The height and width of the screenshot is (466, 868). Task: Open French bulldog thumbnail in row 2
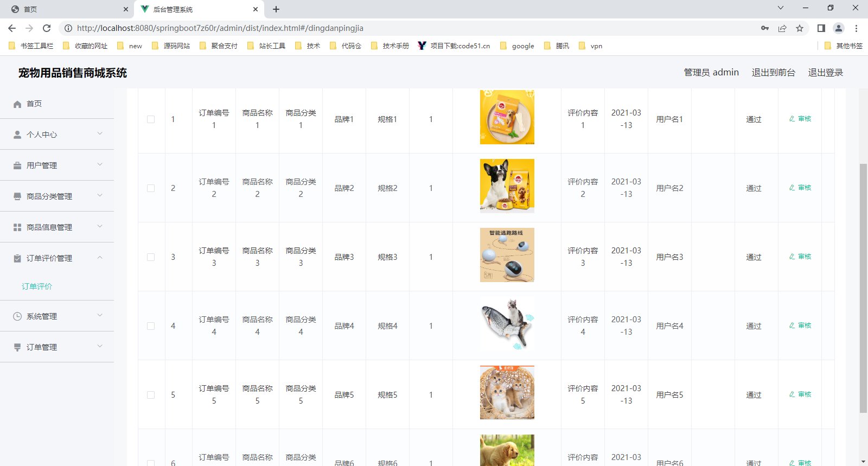tap(507, 186)
